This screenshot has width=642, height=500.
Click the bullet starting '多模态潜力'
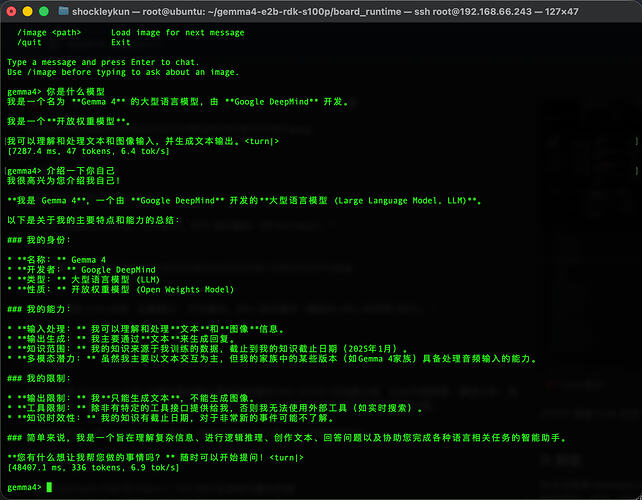coord(272,359)
